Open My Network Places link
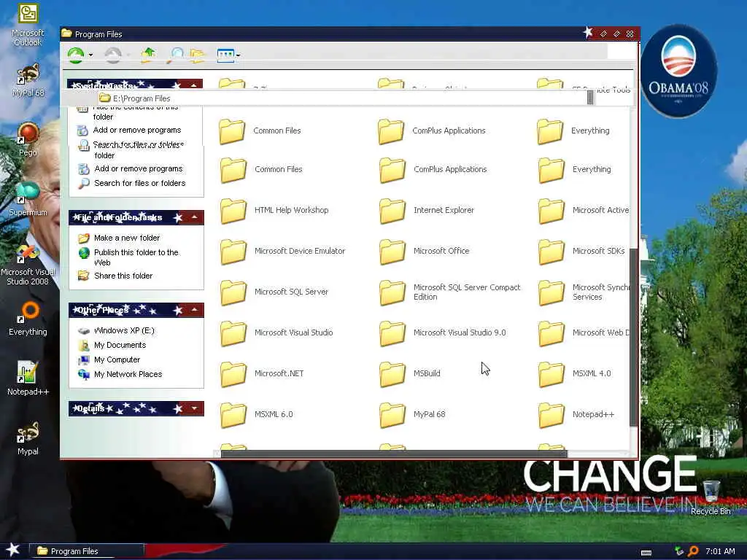747x560 pixels. (128, 374)
